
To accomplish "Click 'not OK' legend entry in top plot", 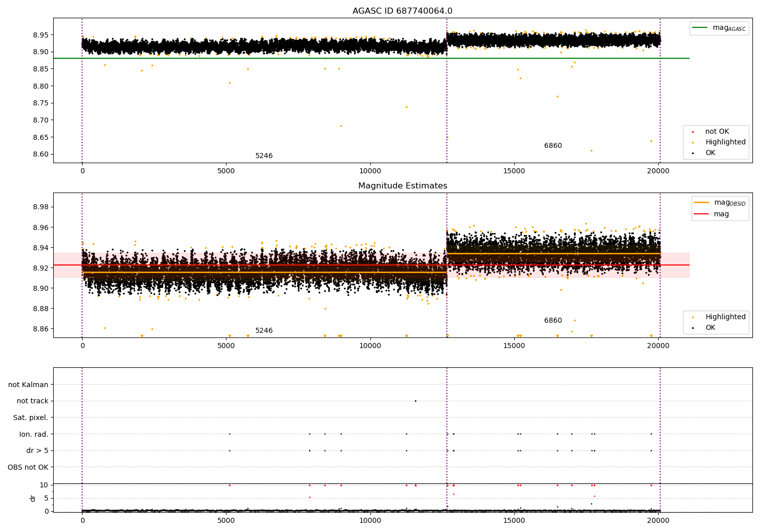I will [717, 132].
